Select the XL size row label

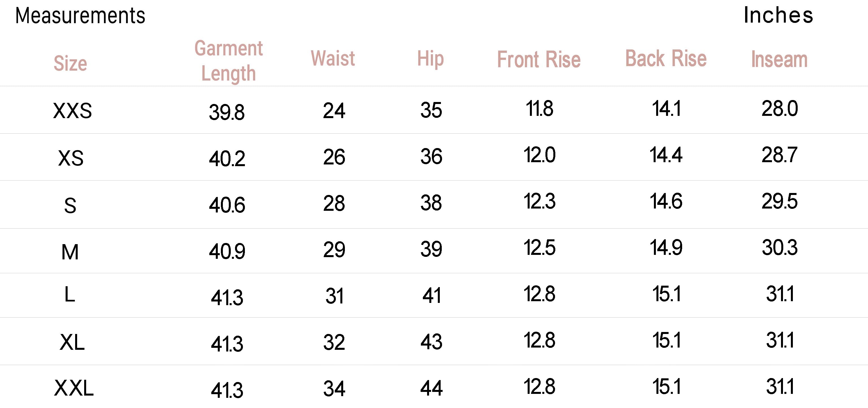[x=72, y=342]
